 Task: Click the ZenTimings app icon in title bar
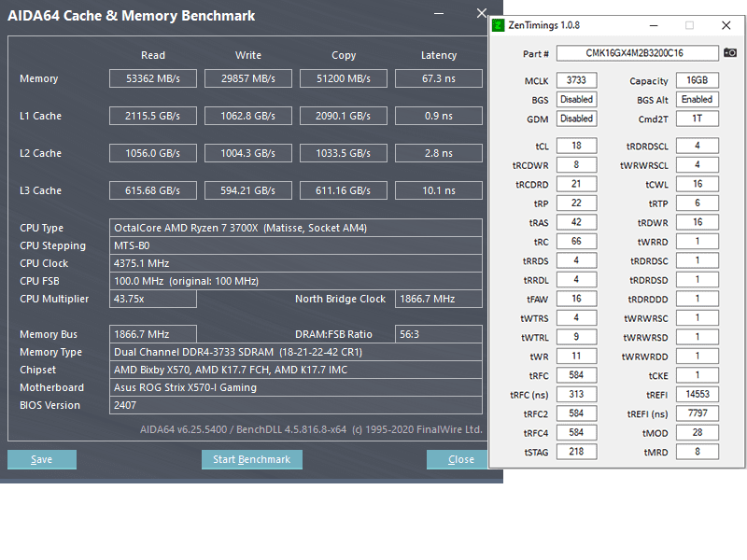[498, 25]
